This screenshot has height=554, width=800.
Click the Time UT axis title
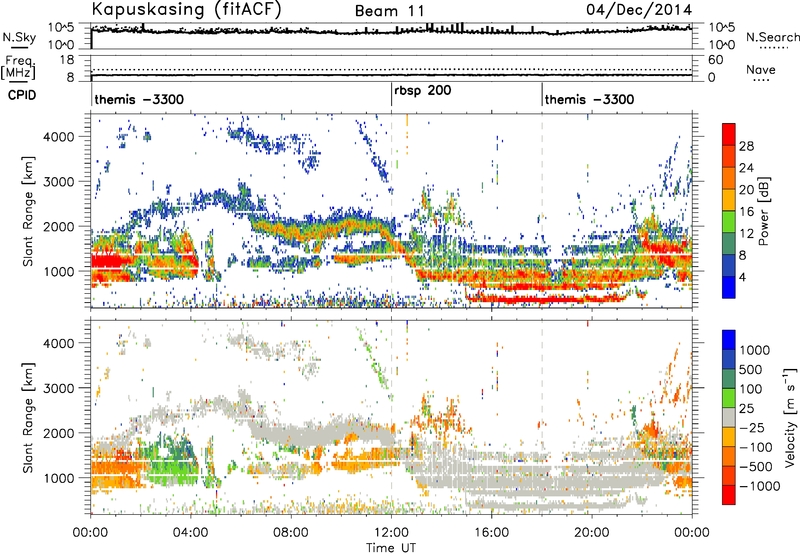[391, 547]
